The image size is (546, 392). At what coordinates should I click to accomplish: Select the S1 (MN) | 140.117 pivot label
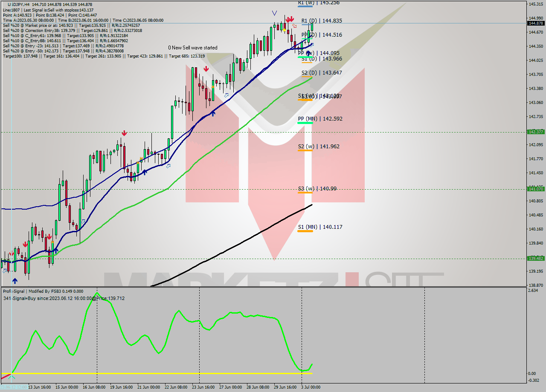click(320, 227)
